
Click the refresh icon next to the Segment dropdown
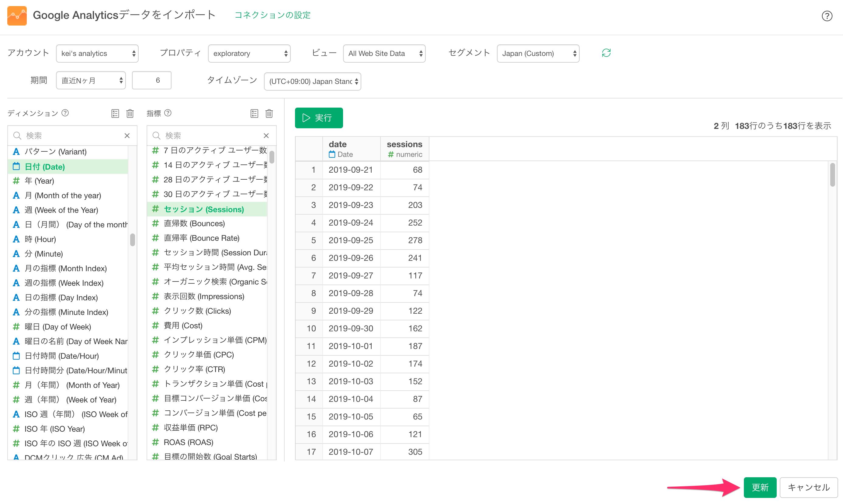(606, 53)
